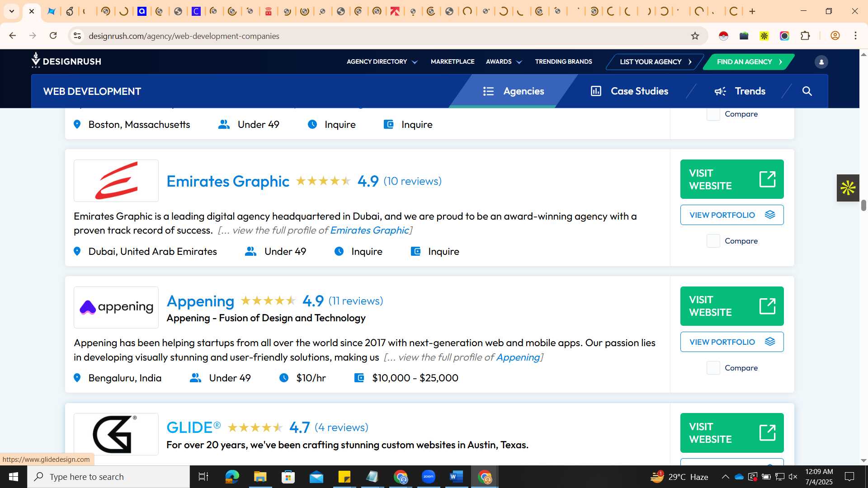Tick Compare checkbox for Emirates Graphic
This screenshot has width=868, height=488.
coord(713,241)
